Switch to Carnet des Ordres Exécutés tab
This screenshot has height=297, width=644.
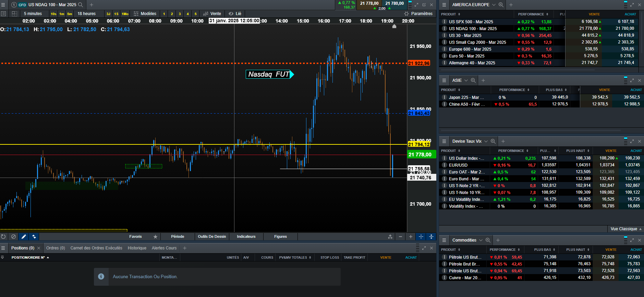click(x=96, y=248)
